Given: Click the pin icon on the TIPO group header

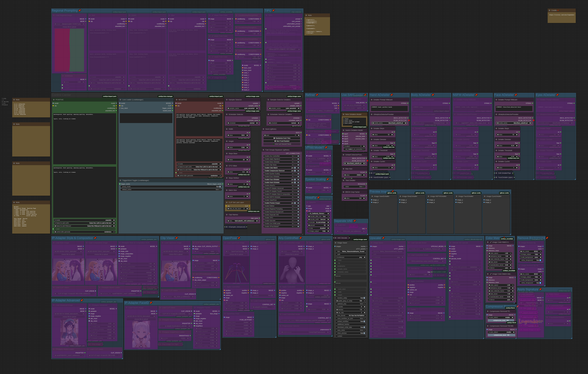Looking at the screenshot, I should (x=273, y=11).
